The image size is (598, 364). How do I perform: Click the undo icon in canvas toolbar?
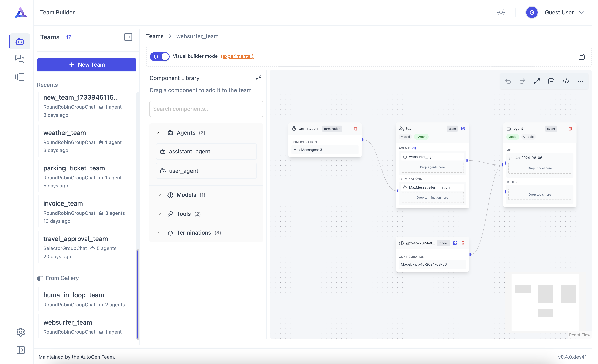tap(508, 81)
